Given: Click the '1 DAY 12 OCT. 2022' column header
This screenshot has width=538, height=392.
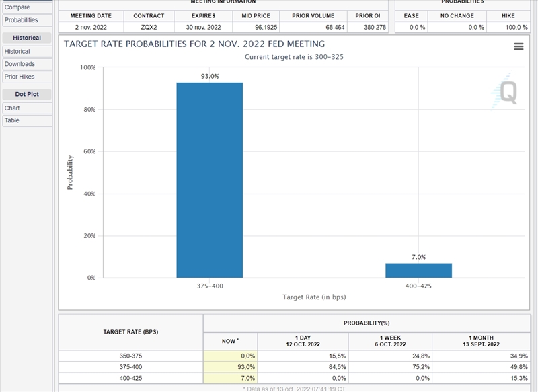Looking at the screenshot, I should [x=303, y=342].
